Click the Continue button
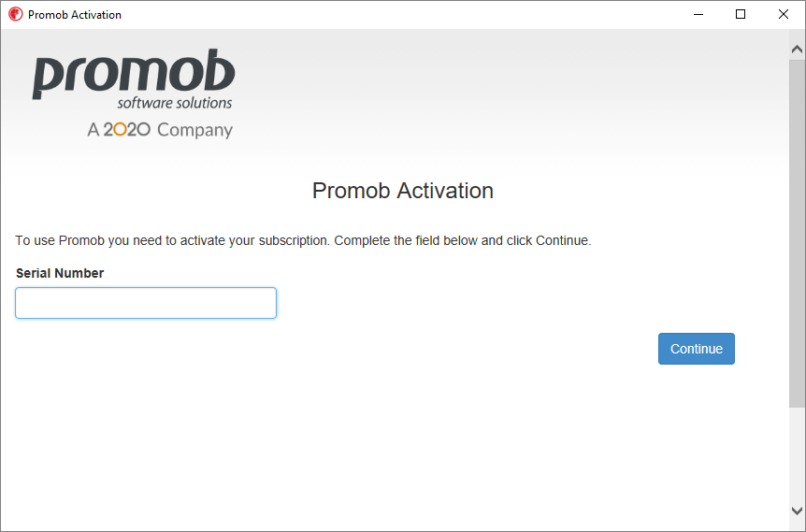 [x=696, y=349]
